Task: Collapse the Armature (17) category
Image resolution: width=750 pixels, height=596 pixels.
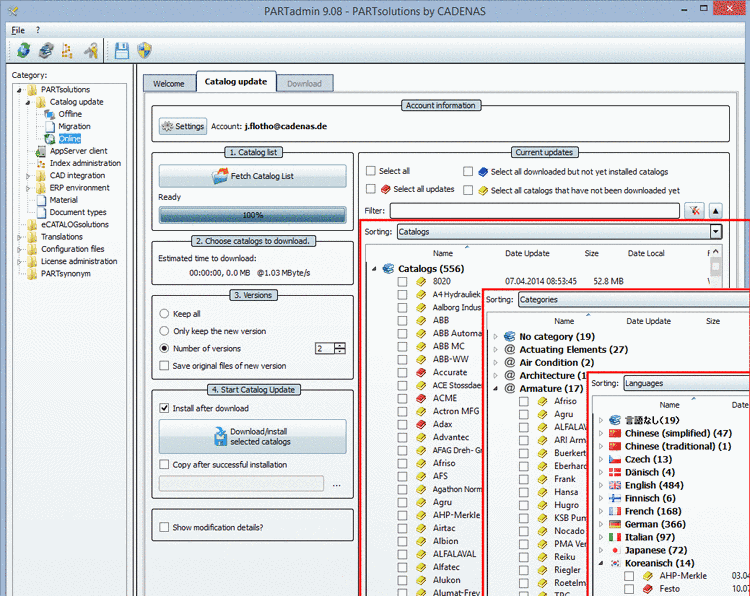Action: (496, 388)
